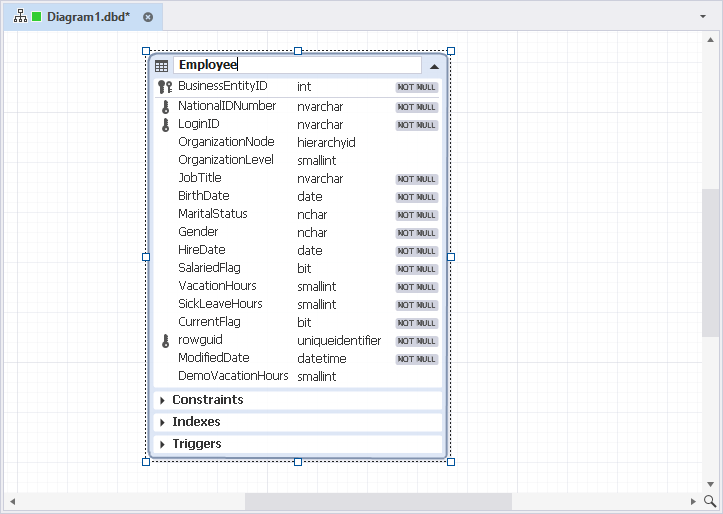Click the index icon next to LoginID
This screenshot has height=514, width=723.
pos(166,125)
